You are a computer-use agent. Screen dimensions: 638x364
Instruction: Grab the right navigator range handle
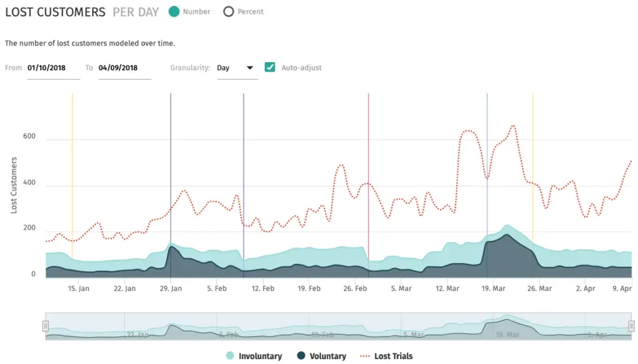[631, 326]
